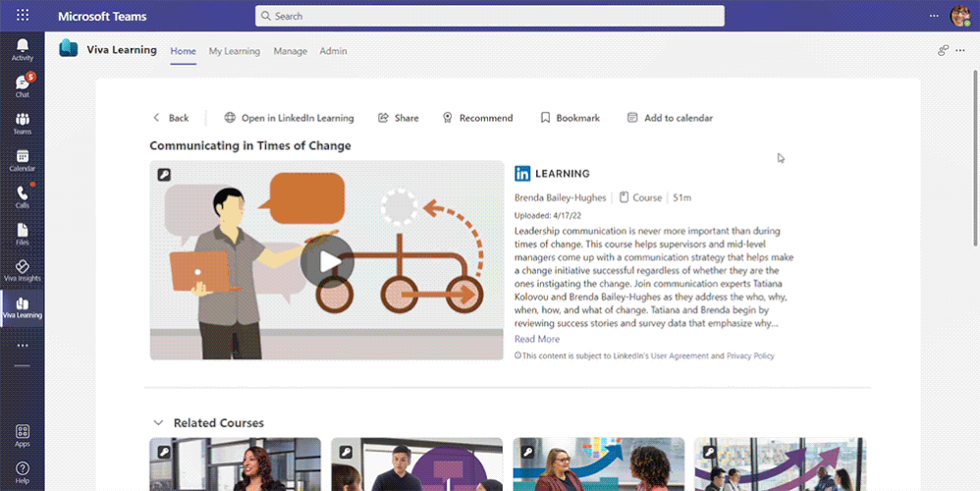The height and width of the screenshot is (491, 980).
Task: Click course title Communicating in Times of Change
Action: [x=250, y=145]
